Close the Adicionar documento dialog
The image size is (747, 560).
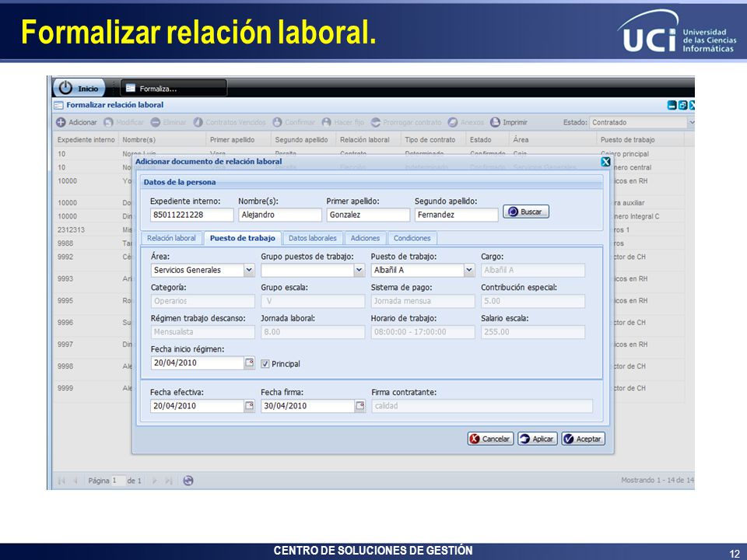pos(605,162)
